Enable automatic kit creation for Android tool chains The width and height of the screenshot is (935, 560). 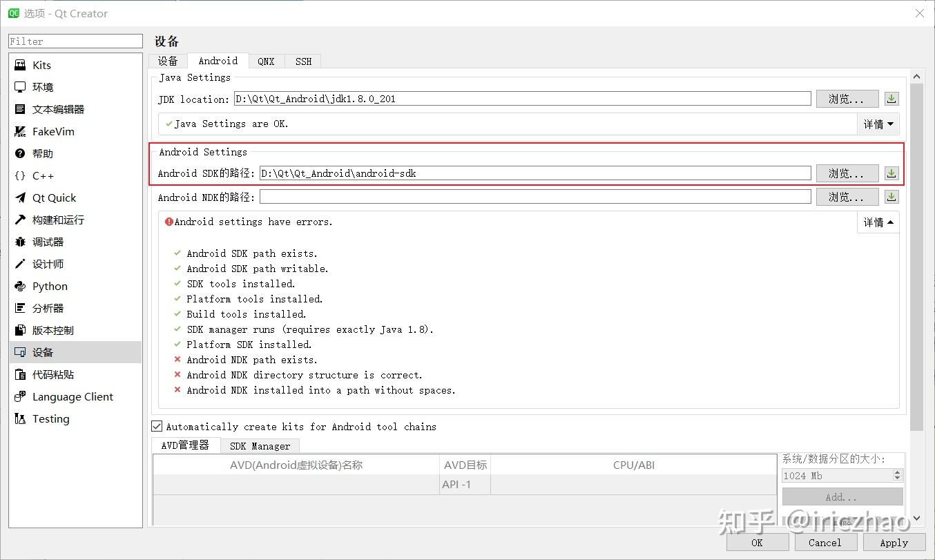(x=157, y=426)
